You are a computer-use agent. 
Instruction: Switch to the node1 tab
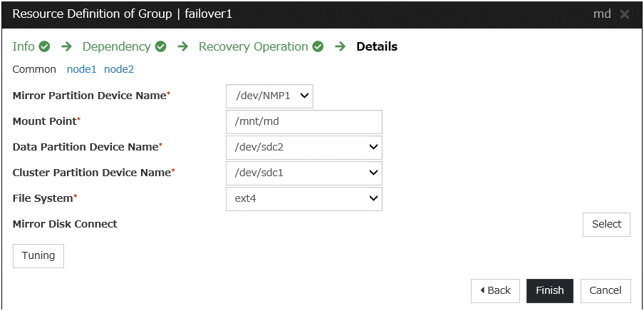tap(81, 69)
